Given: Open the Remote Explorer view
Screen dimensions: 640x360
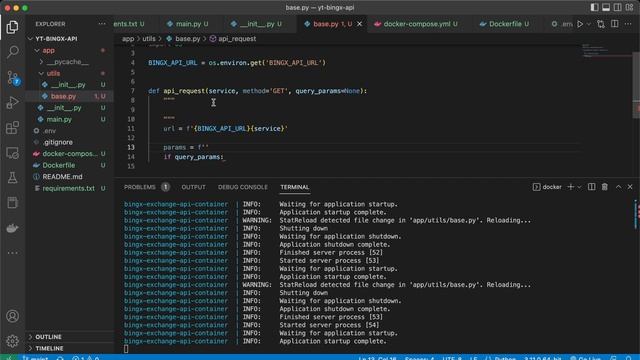Looking at the screenshot, I should click(12, 153).
